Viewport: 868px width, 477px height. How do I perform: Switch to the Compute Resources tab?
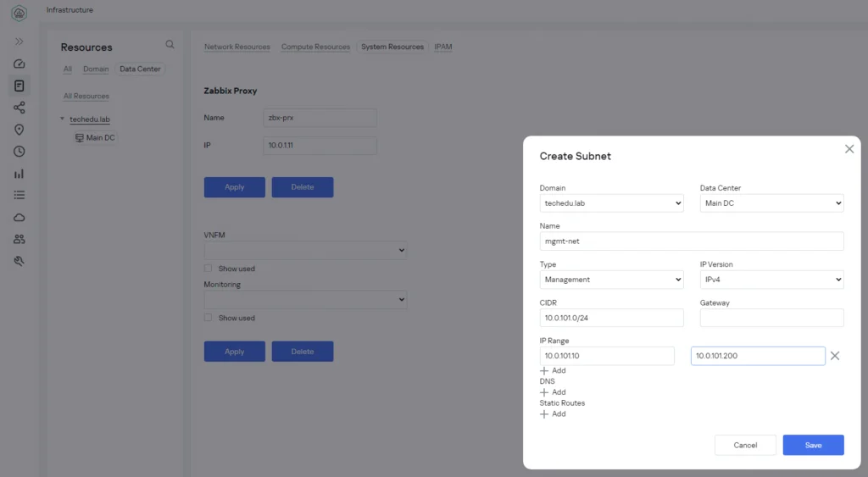click(315, 47)
